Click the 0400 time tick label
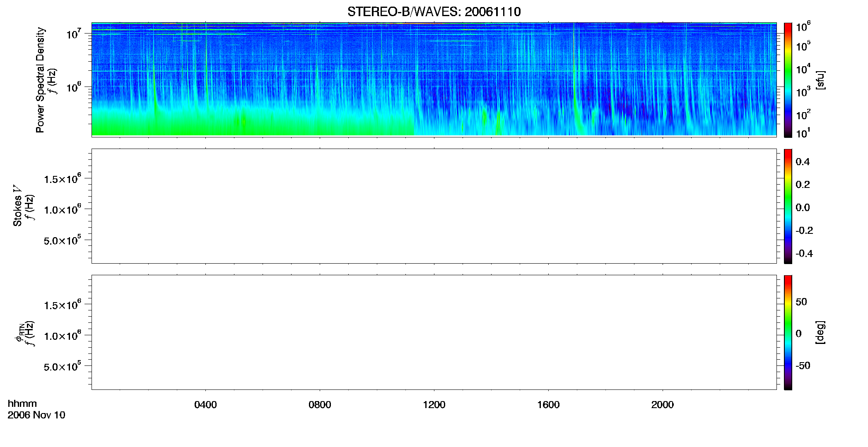Screen dimensions: 868x447 (205, 405)
